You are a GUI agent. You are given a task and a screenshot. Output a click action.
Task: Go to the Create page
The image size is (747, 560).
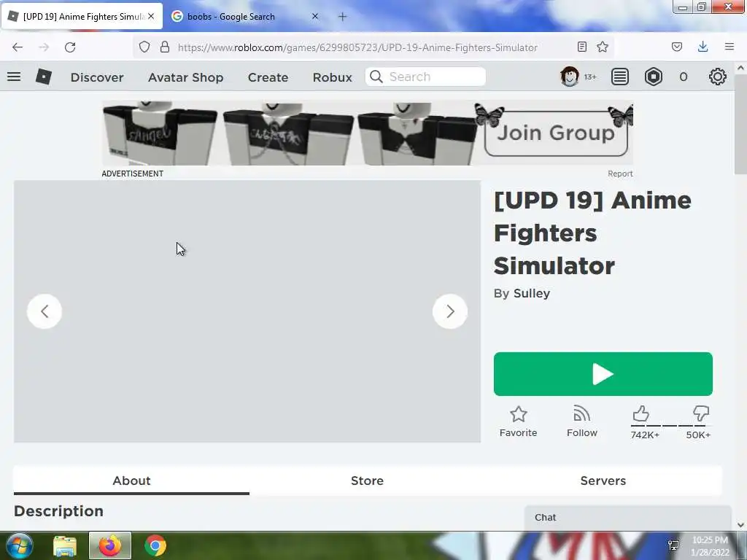click(268, 77)
